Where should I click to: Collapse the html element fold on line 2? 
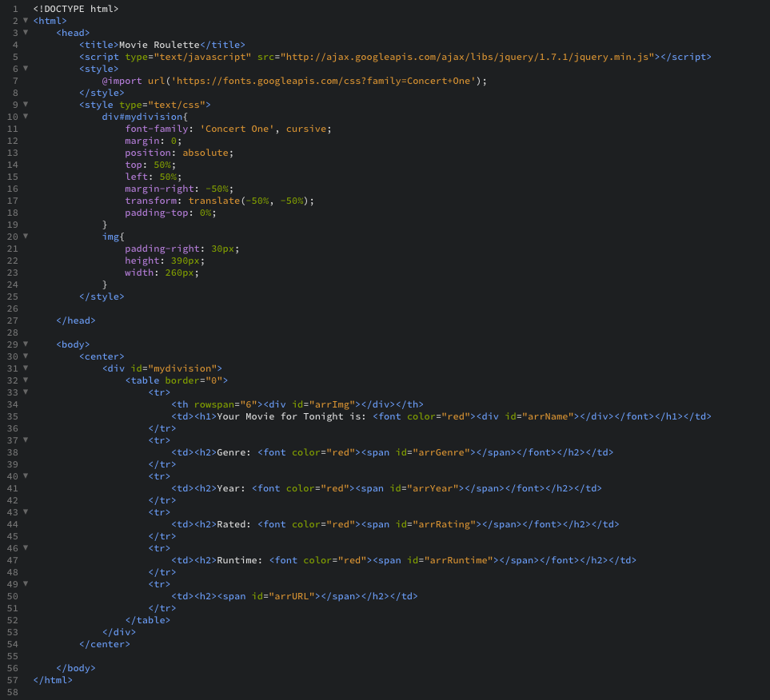(x=24, y=21)
